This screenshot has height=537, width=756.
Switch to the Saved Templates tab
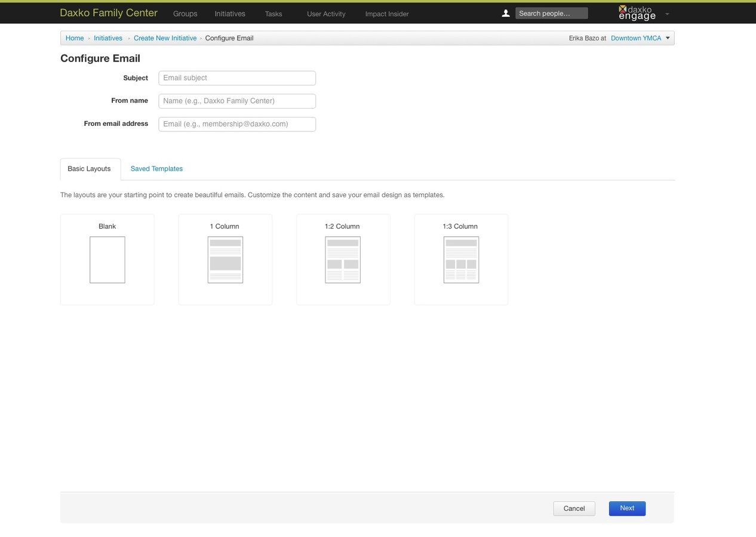click(156, 169)
